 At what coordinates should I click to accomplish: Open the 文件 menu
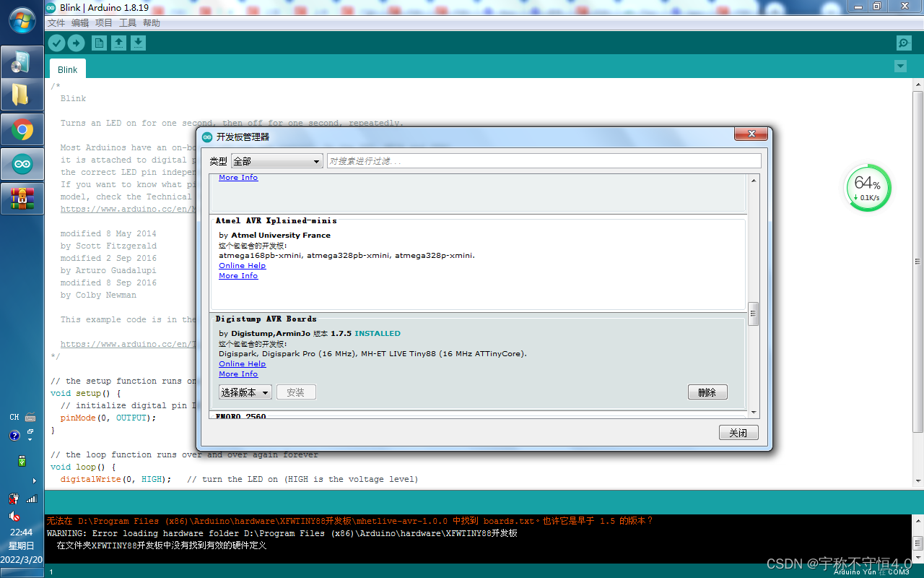pos(56,23)
